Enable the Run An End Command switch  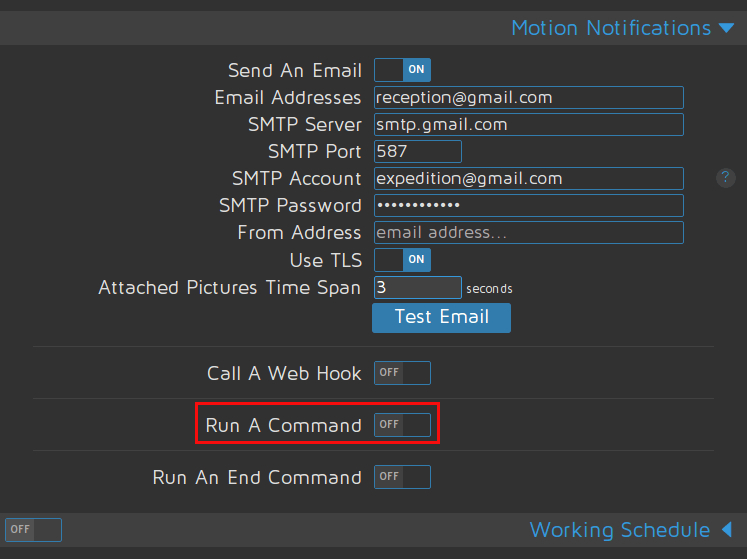(x=403, y=477)
